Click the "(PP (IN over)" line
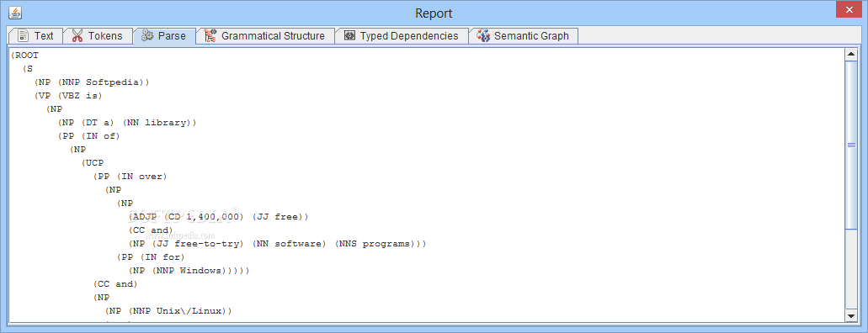 130,177
